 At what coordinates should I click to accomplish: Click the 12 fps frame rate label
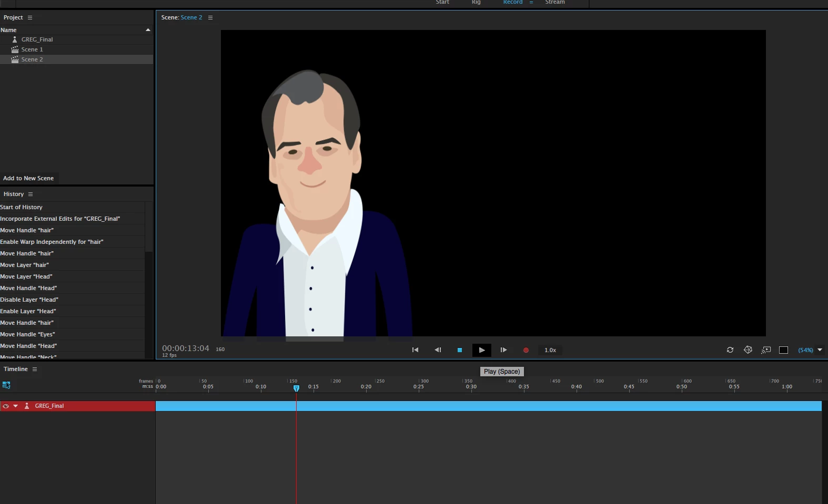pos(169,355)
